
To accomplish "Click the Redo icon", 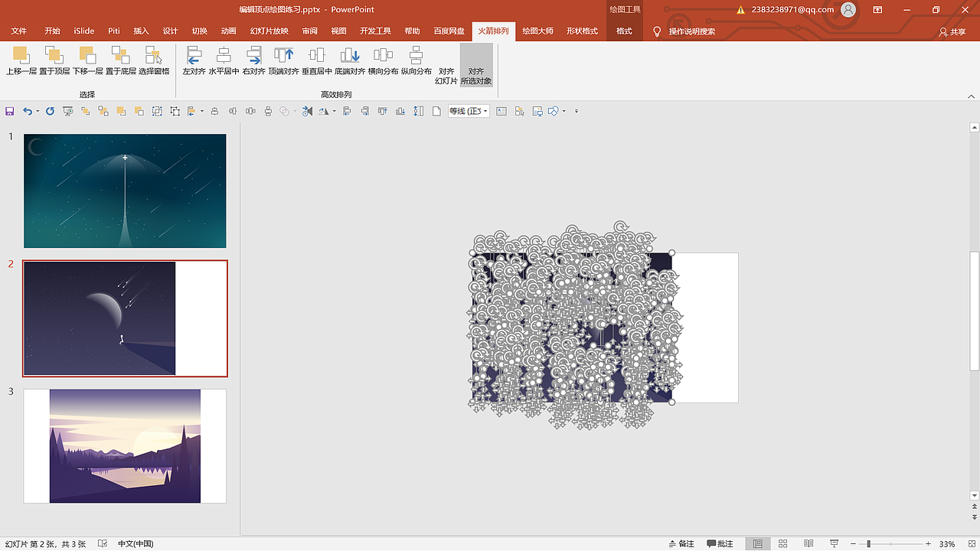I will pos(50,111).
